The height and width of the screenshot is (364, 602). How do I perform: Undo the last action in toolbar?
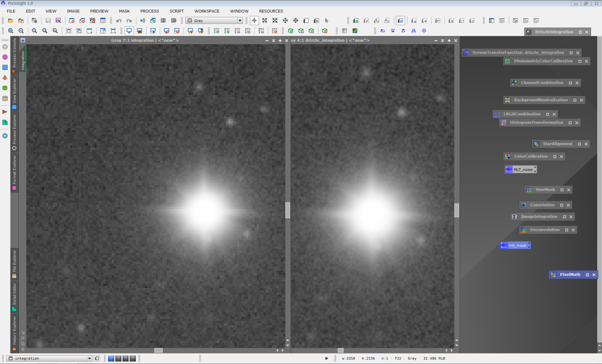point(119,21)
